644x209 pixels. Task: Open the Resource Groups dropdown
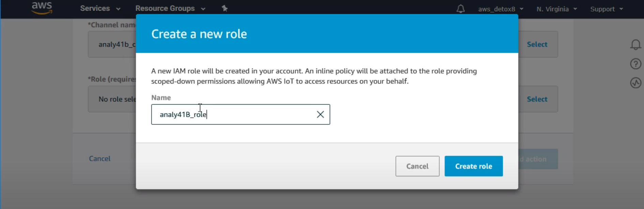point(170,9)
